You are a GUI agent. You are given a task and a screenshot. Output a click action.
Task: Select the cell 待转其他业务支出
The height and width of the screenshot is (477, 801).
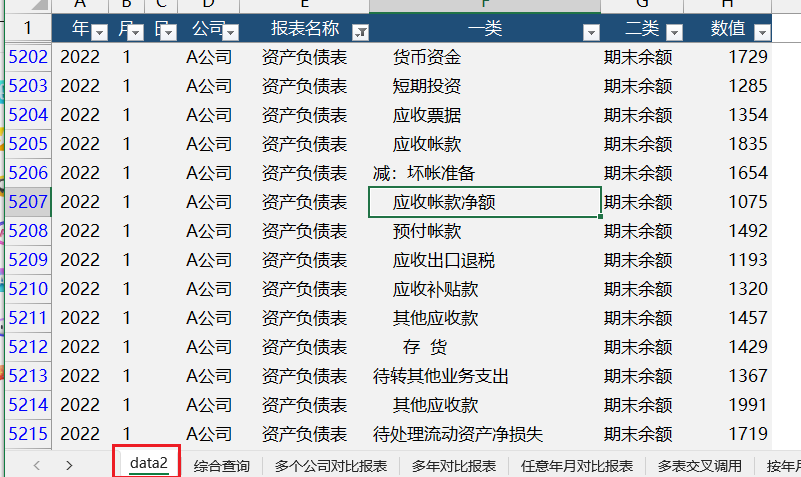484,376
